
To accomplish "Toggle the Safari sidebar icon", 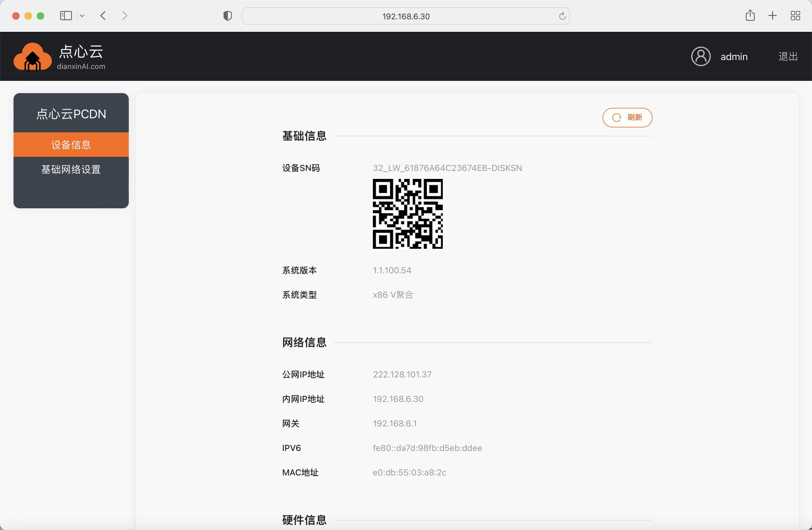I will (x=66, y=16).
